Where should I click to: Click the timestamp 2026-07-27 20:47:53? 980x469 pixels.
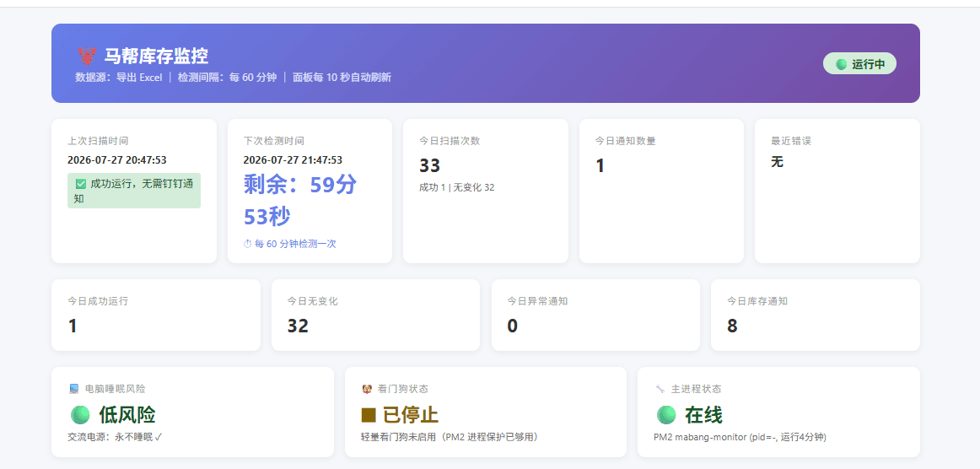pyautogui.click(x=117, y=160)
